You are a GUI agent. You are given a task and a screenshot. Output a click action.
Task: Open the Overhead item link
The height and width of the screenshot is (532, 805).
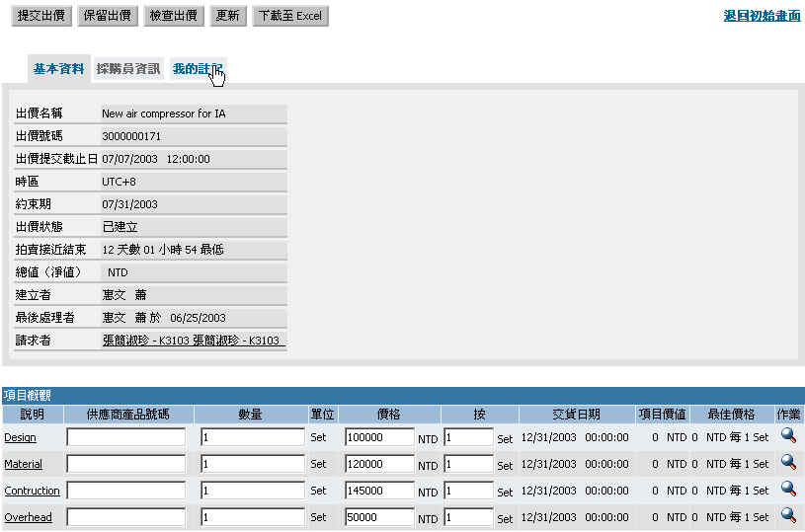[28, 517]
